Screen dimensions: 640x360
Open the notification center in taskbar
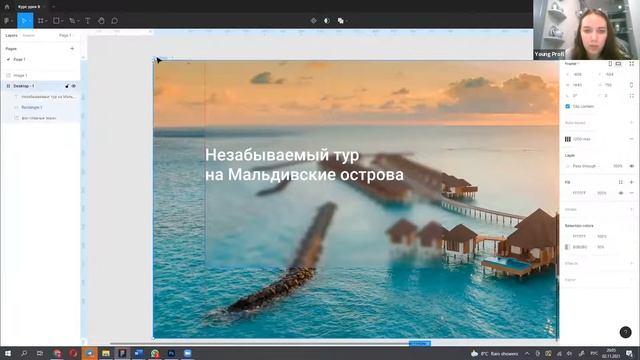629,353
